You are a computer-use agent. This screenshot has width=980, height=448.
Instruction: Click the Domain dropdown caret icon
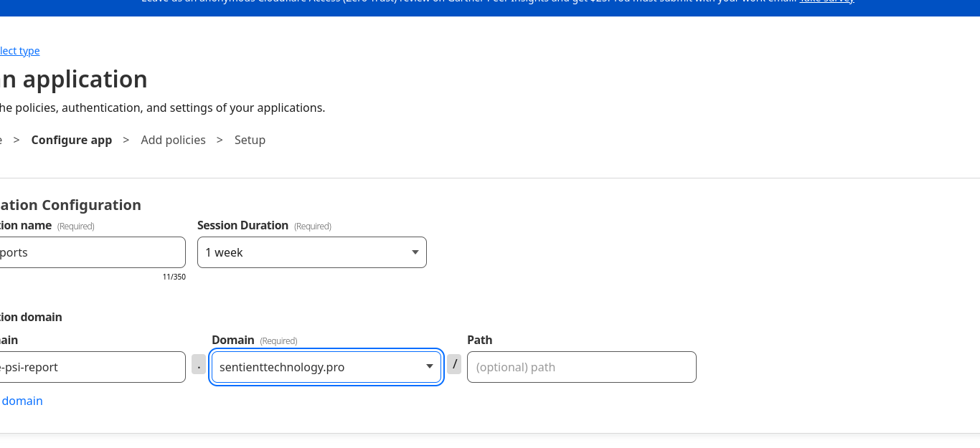click(x=429, y=366)
